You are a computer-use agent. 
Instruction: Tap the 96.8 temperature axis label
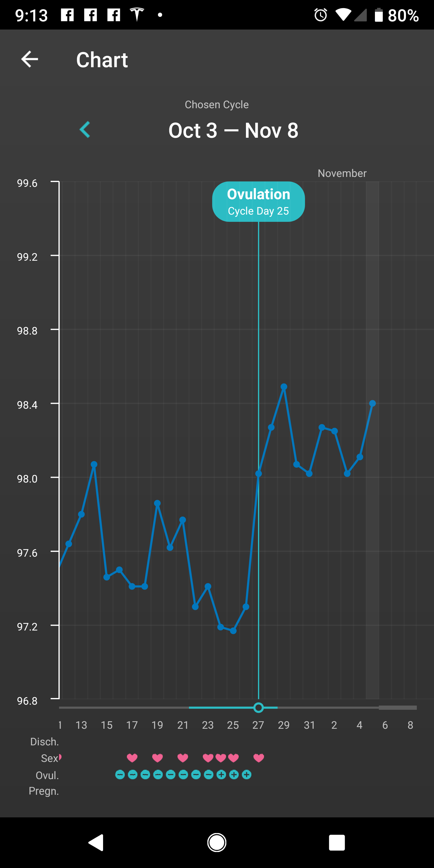pyautogui.click(x=27, y=701)
